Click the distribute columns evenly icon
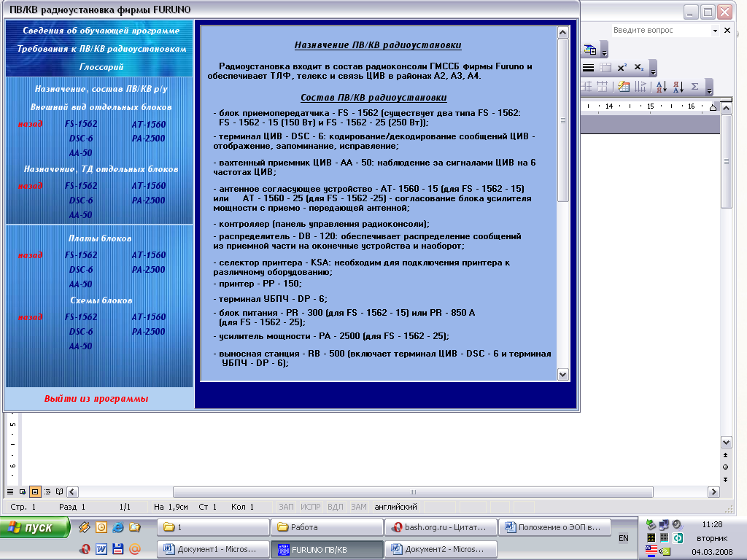The image size is (747, 560). [603, 87]
